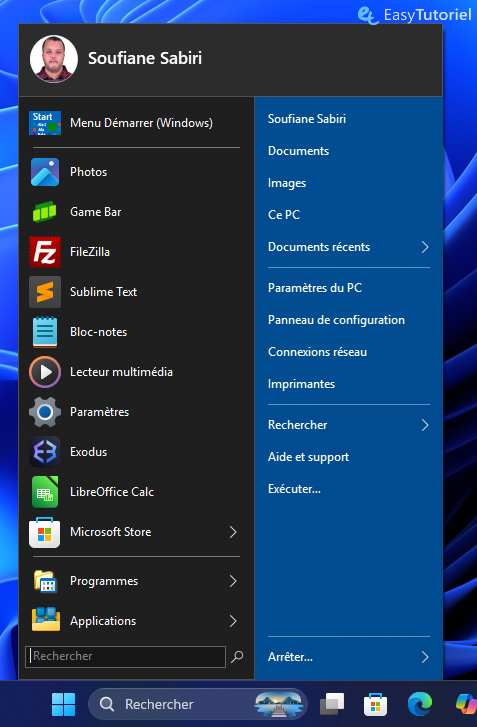Click the user profile picture
This screenshot has width=477, height=727.
(x=54, y=59)
